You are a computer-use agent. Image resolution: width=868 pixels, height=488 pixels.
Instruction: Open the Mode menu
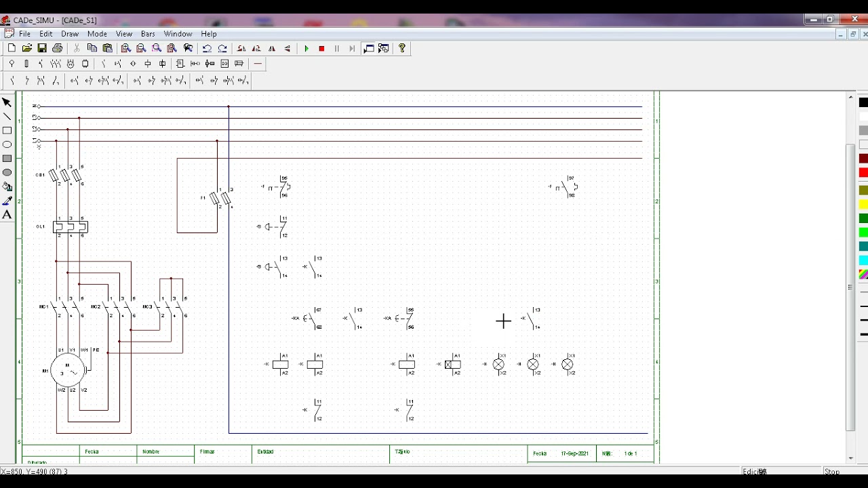(97, 34)
